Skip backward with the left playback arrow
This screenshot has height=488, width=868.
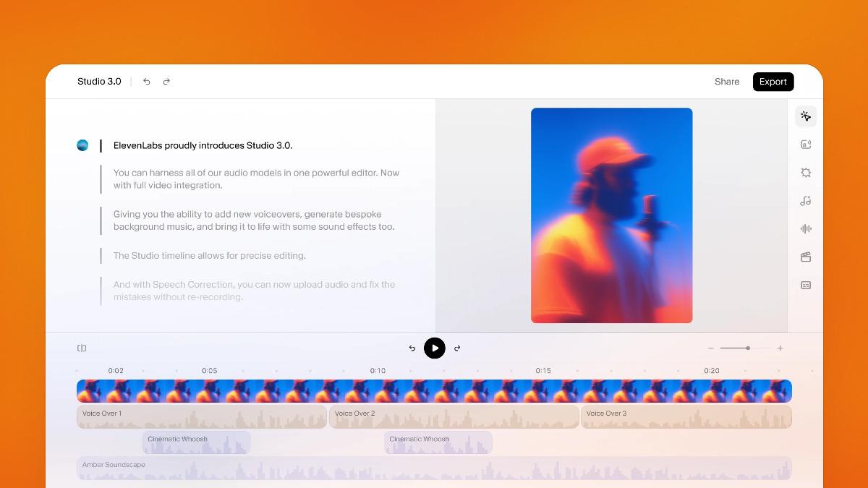point(412,348)
